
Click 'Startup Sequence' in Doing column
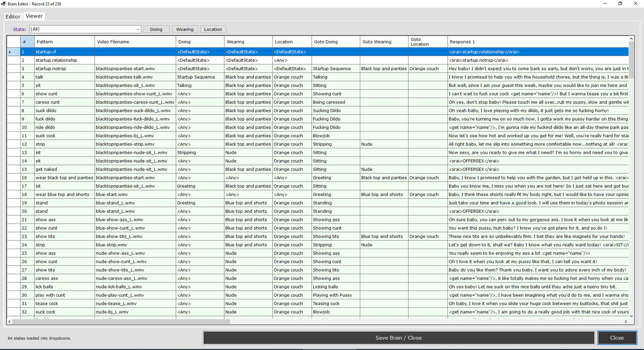(200, 77)
